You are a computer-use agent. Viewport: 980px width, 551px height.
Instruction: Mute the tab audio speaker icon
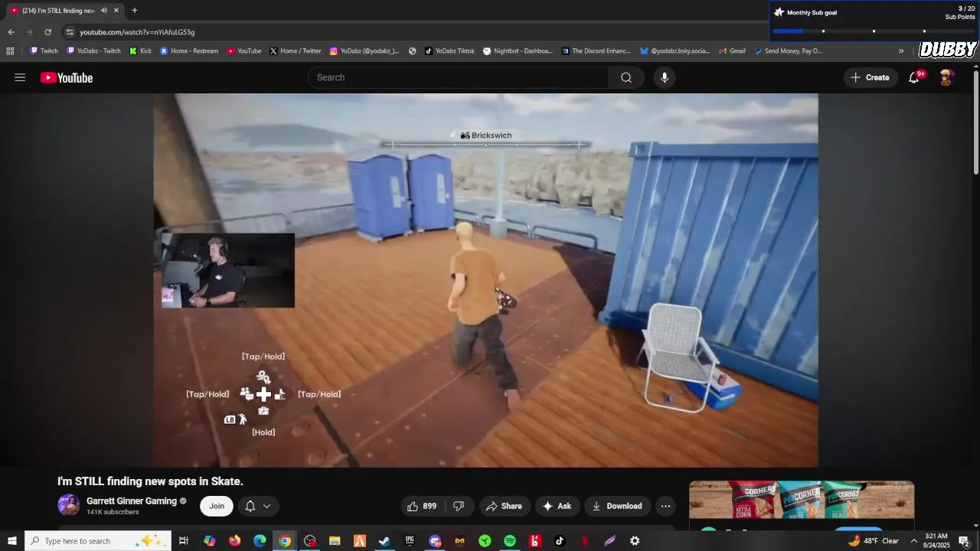(103, 11)
